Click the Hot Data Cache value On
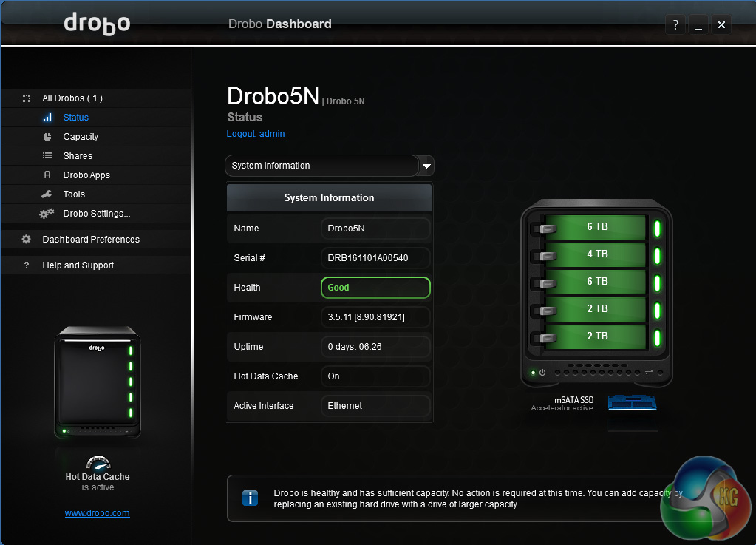Viewport: 756px width, 545px height. 375,376
